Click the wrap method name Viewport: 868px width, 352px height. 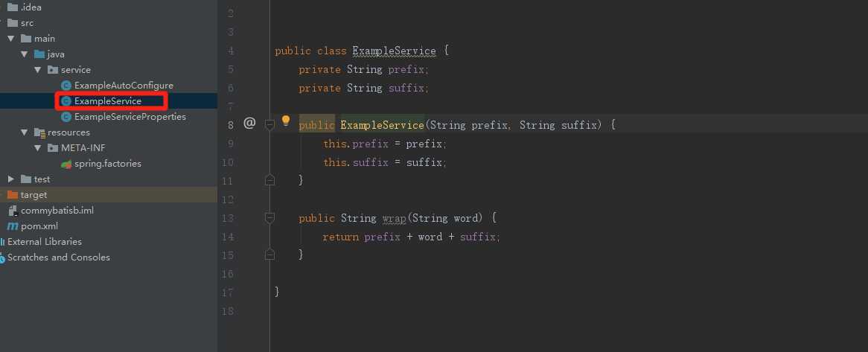coord(392,218)
